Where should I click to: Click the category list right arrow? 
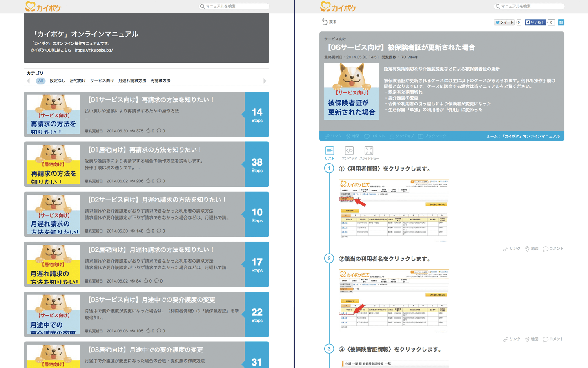point(265,81)
